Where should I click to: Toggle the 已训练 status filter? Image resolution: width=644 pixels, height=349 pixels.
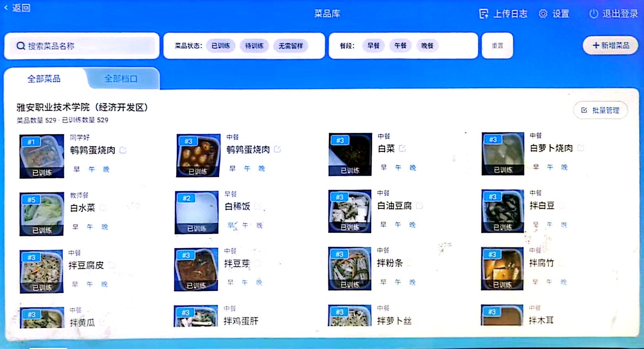click(x=221, y=46)
